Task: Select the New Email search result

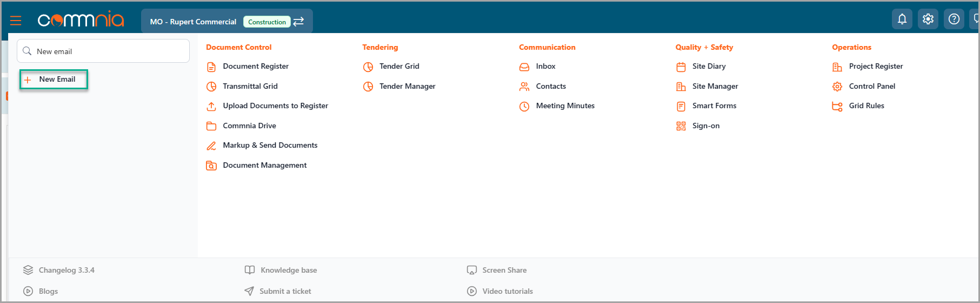Action: [x=57, y=80]
